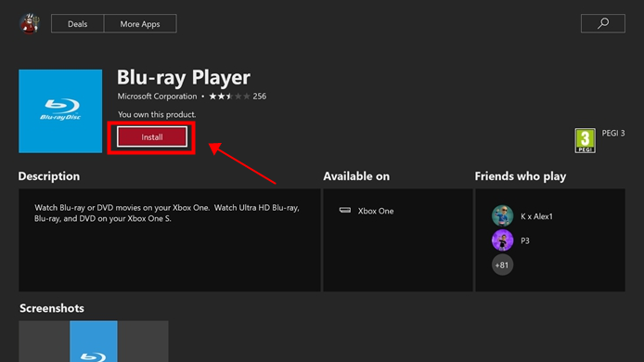The height and width of the screenshot is (362, 644).
Task: Open the P3 friend avatar
Action: click(502, 240)
